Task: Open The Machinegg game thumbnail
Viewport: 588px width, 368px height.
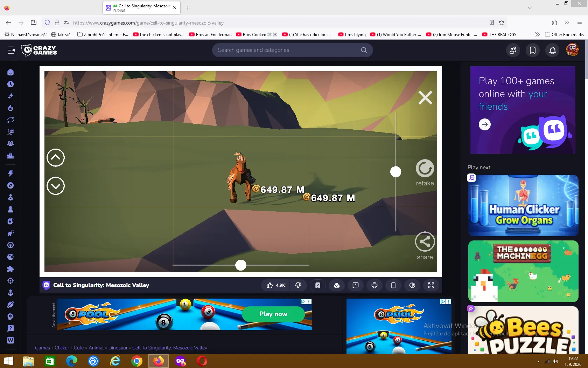Action: 523,271
